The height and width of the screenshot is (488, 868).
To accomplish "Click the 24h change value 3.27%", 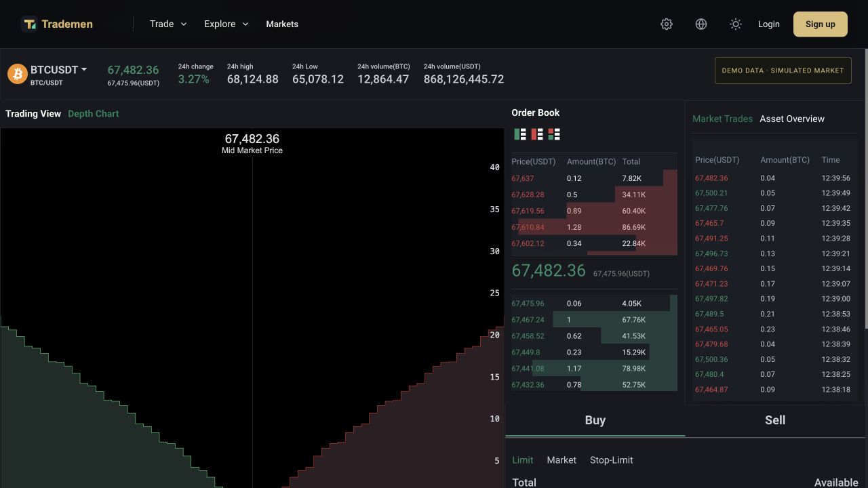I will click(x=194, y=79).
